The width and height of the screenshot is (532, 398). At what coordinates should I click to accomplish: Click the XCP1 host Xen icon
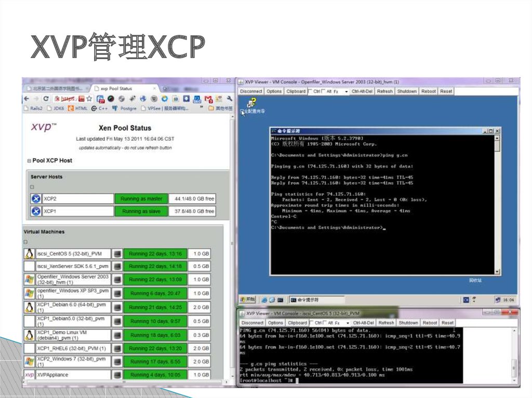point(36,211)
